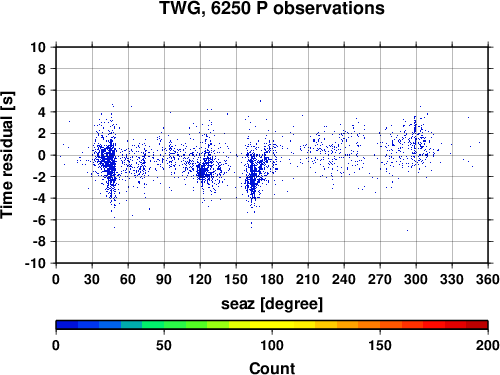Click y-axis tick label "10"

click(38, 47)
